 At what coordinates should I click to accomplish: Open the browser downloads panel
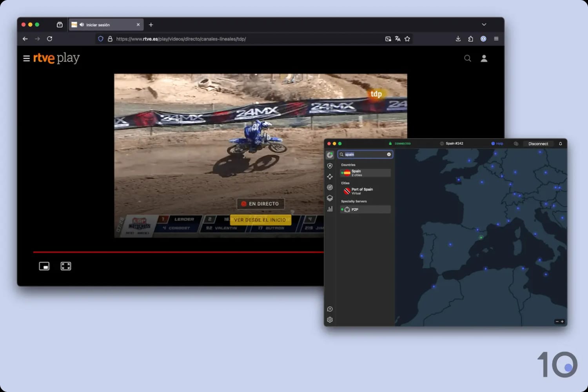[458, 39]
